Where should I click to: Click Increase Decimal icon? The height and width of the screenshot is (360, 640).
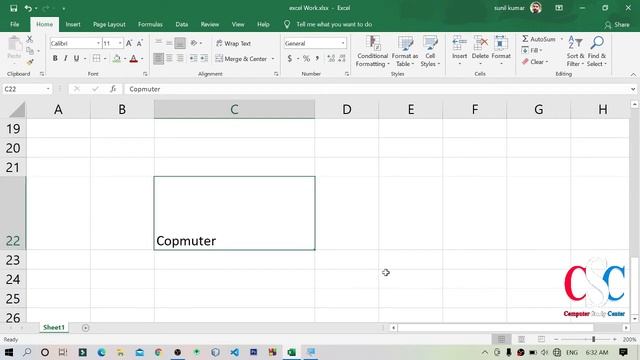pyautogui.click(x=331, y=58)
